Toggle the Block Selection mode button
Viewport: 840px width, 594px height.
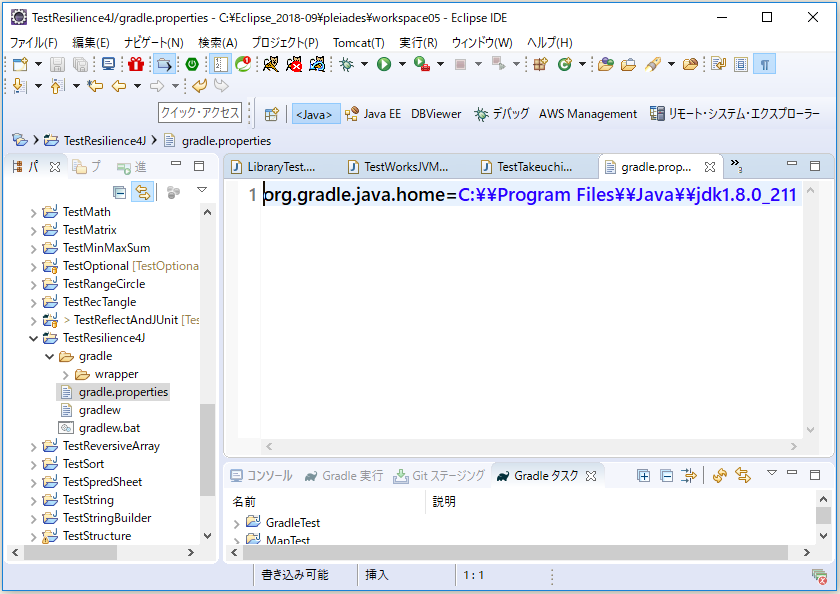tap(741, 64)
